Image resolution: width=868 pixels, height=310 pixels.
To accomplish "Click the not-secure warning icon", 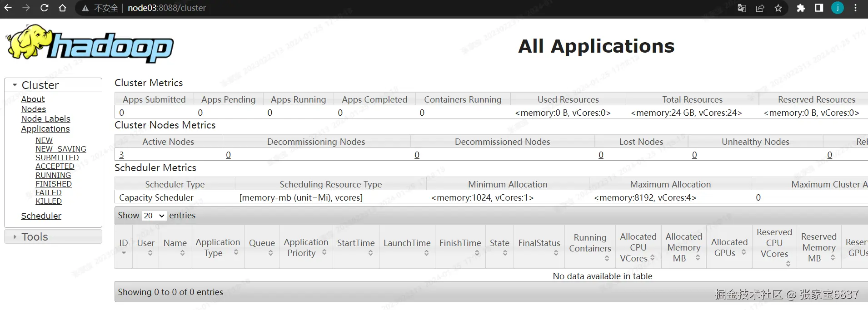I will click(85, 8).
